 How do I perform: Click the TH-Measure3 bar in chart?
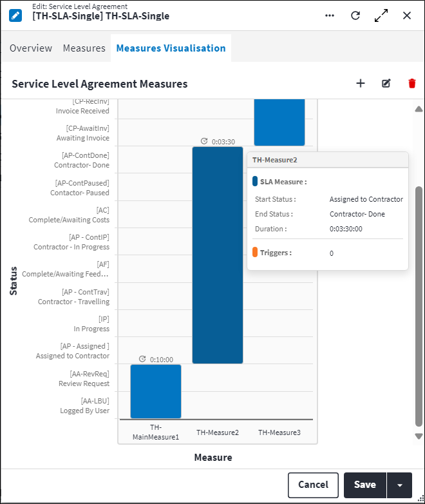pos(279,122)
